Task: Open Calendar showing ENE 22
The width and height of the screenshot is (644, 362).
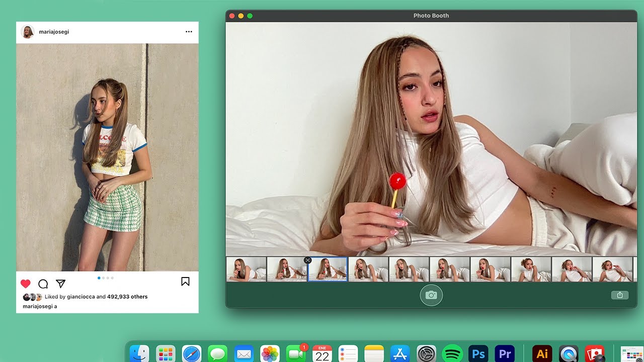Action: click(x=323, y=353)
